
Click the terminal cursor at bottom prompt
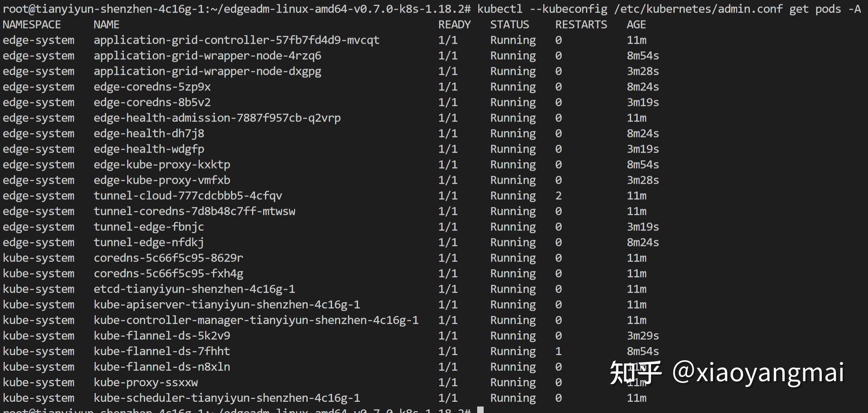[480, 410]
